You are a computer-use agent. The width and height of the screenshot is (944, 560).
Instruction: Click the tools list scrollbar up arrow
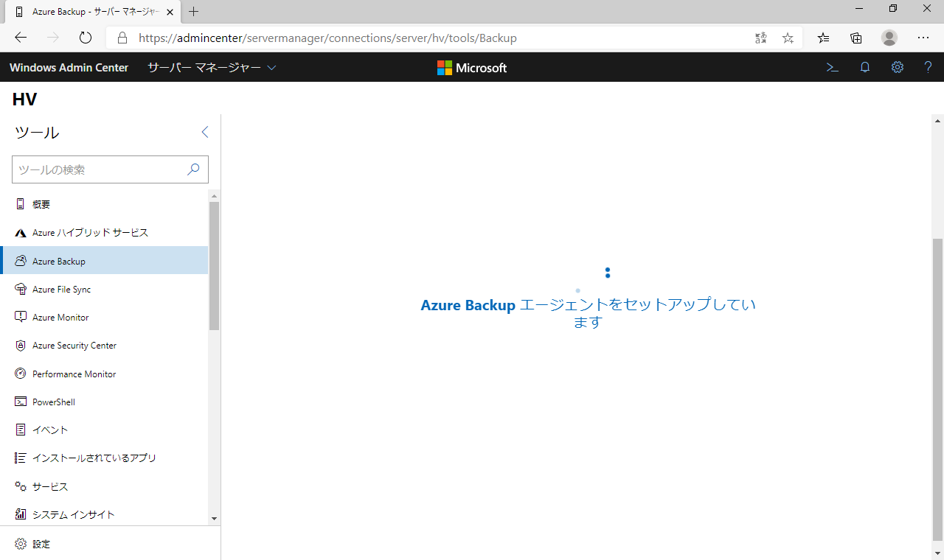[x=215, y=196]
